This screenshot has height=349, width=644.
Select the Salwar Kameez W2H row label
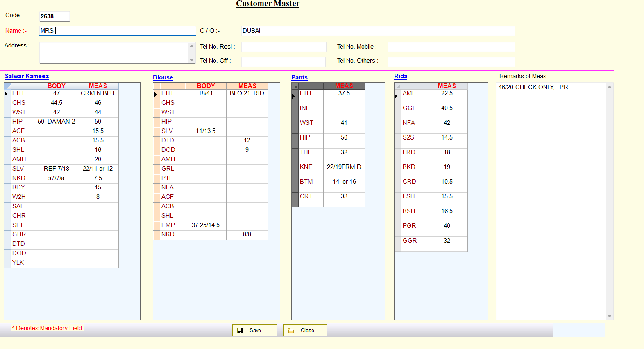point(23,197)
